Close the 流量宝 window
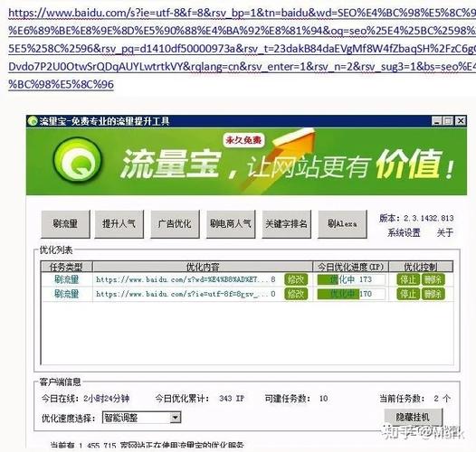This screenshot has height=452, width=476. point(461,121)
